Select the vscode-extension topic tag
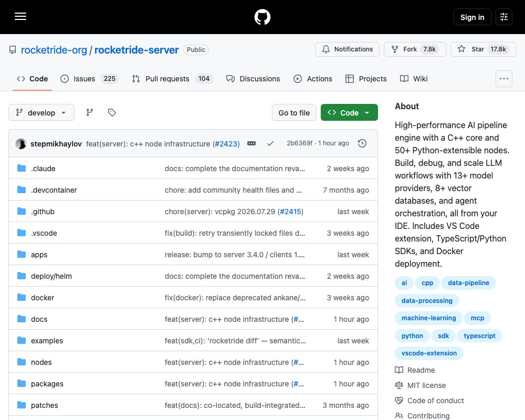525x420 pixels. (429, 353)
